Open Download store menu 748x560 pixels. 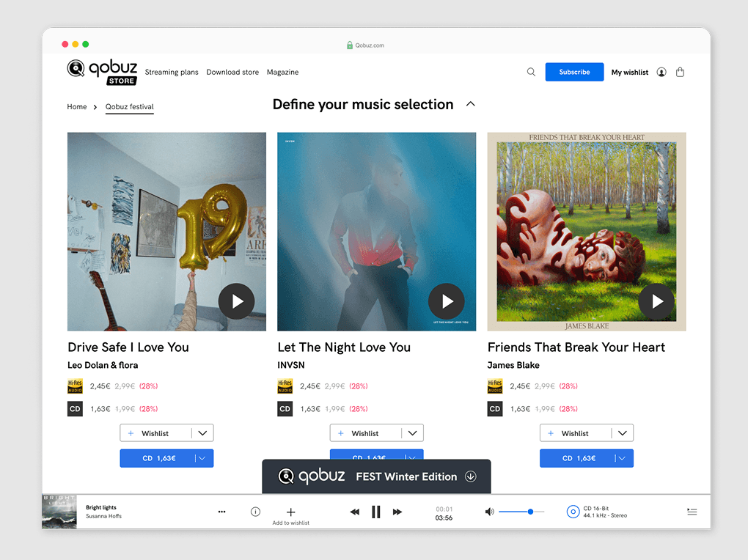[x=232, y=72]
